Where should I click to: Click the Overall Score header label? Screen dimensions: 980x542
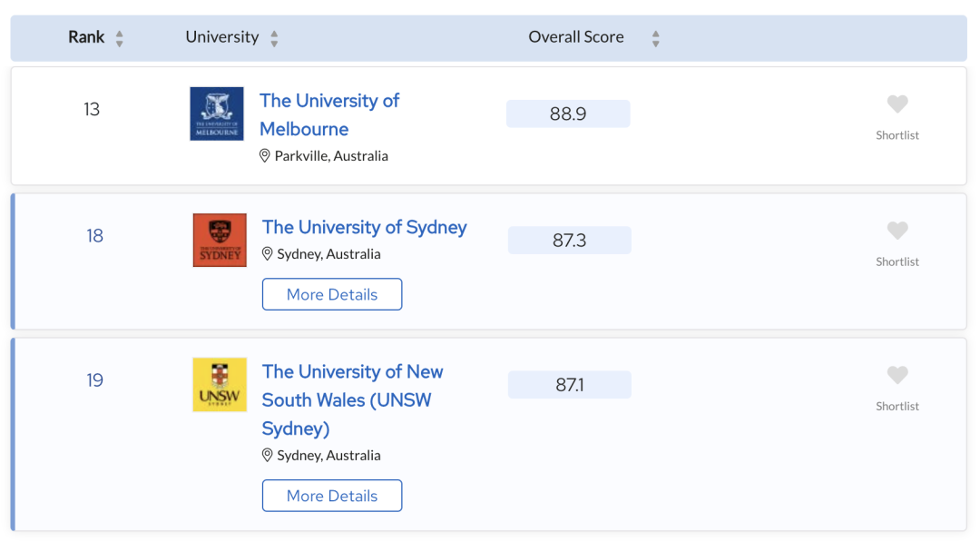point(576,37)
